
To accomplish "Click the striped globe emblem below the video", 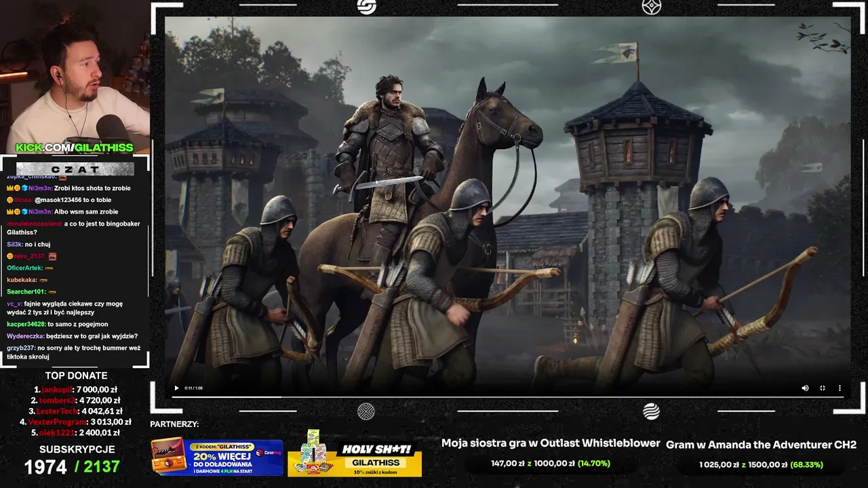I will tap(652, 411).
